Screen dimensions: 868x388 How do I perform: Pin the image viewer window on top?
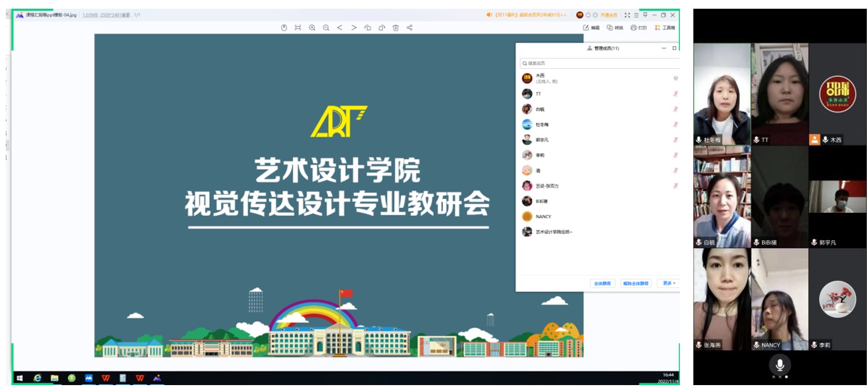coord(646,15)
